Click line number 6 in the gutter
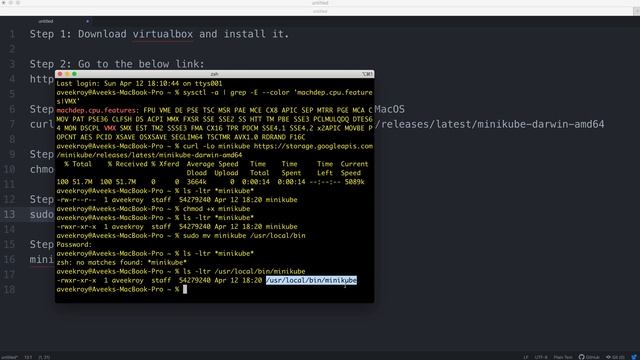This screenshot has height=360, width=640. pos(12,109)
